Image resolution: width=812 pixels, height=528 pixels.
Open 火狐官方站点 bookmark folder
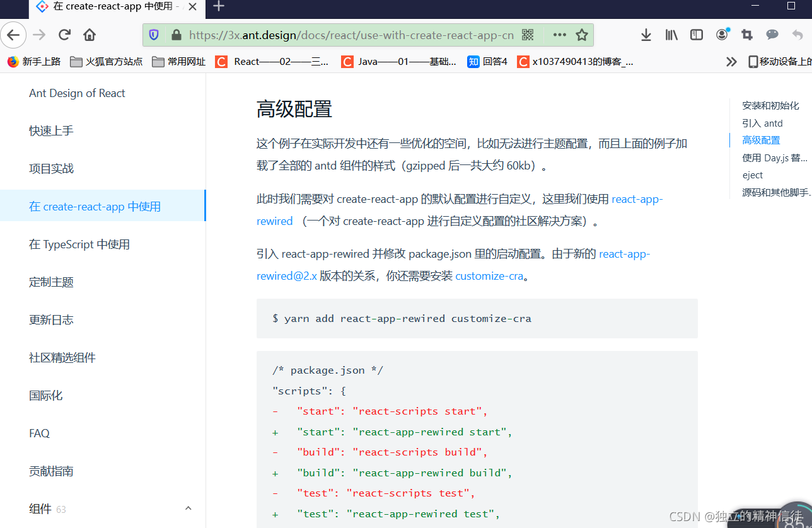(x=107, y=61)
